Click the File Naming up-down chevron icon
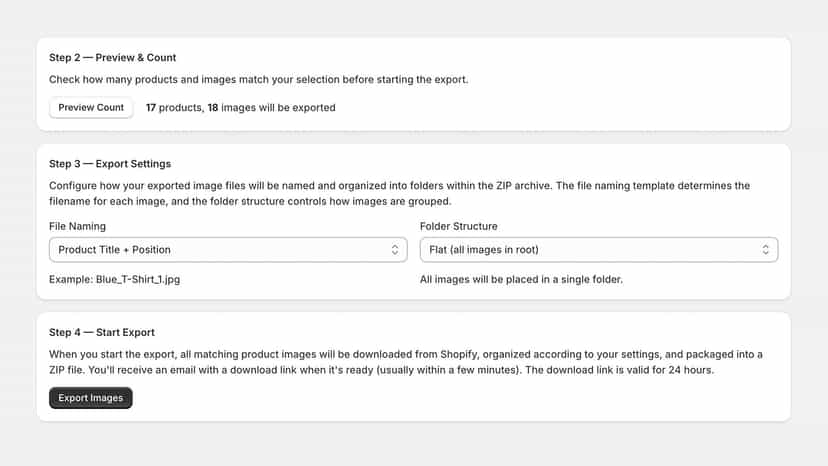The width and height of the screenshot is (828, 466). tap(394, 249)
